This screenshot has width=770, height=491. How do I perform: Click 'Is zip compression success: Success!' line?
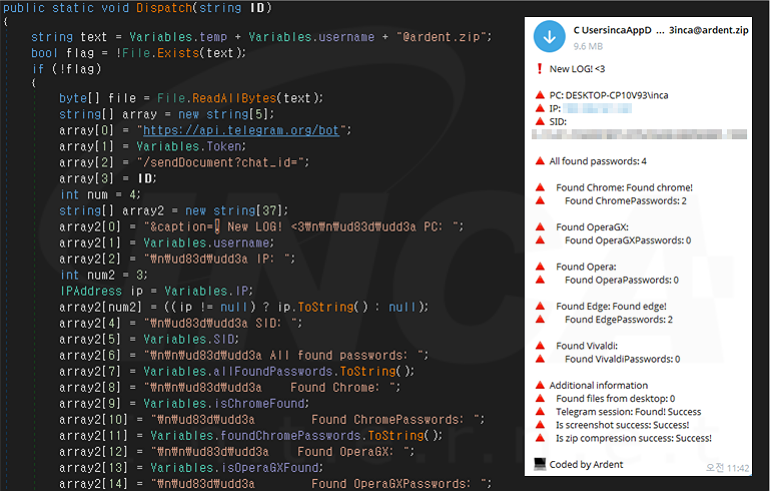[633, 438]
